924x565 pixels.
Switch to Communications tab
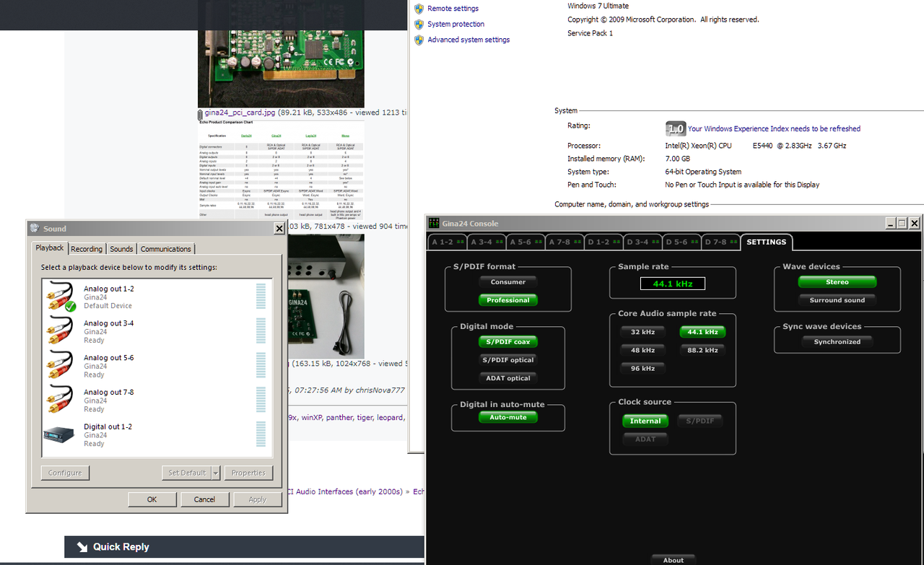[166, 249]
